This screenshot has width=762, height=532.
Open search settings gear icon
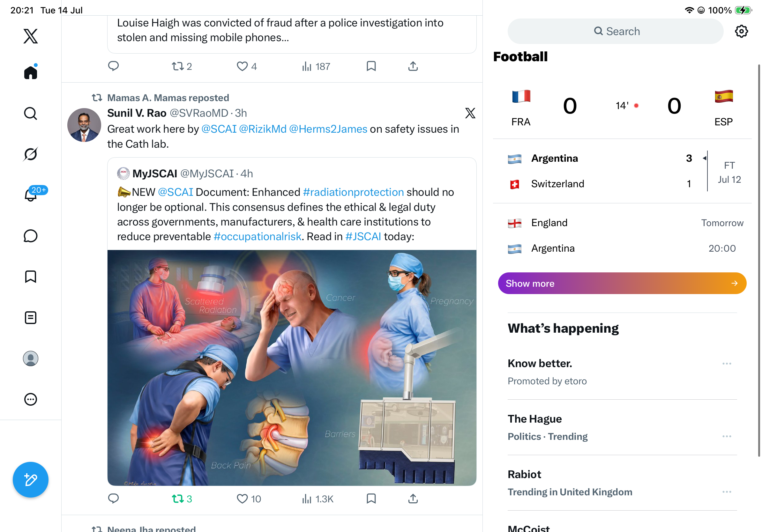(741, 31)
